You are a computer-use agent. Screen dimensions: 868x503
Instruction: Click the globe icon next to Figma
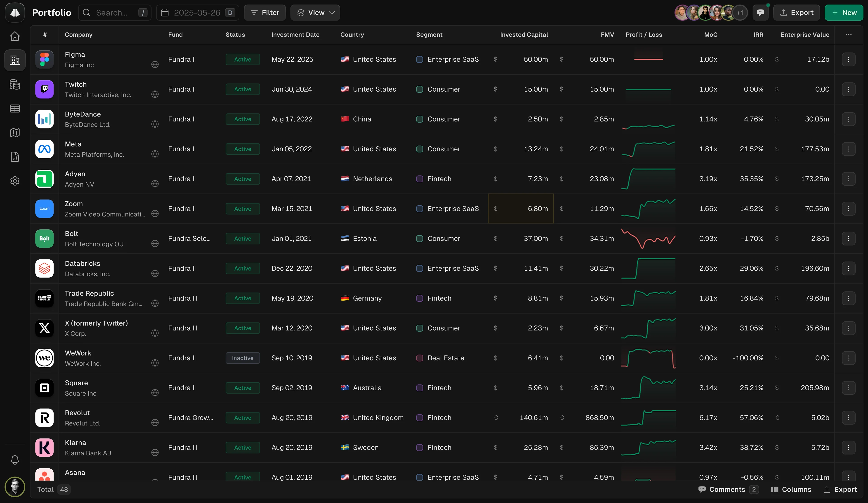(155, 64)
